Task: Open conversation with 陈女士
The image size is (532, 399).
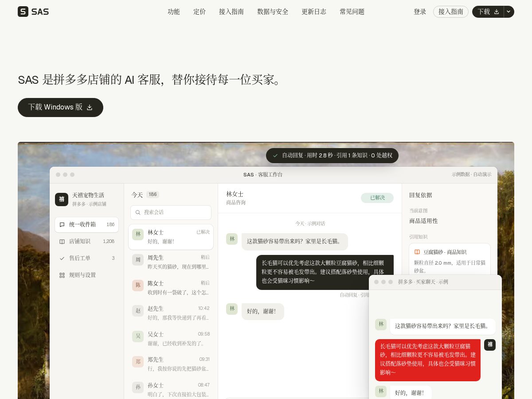Action: (x=171, y=288)
